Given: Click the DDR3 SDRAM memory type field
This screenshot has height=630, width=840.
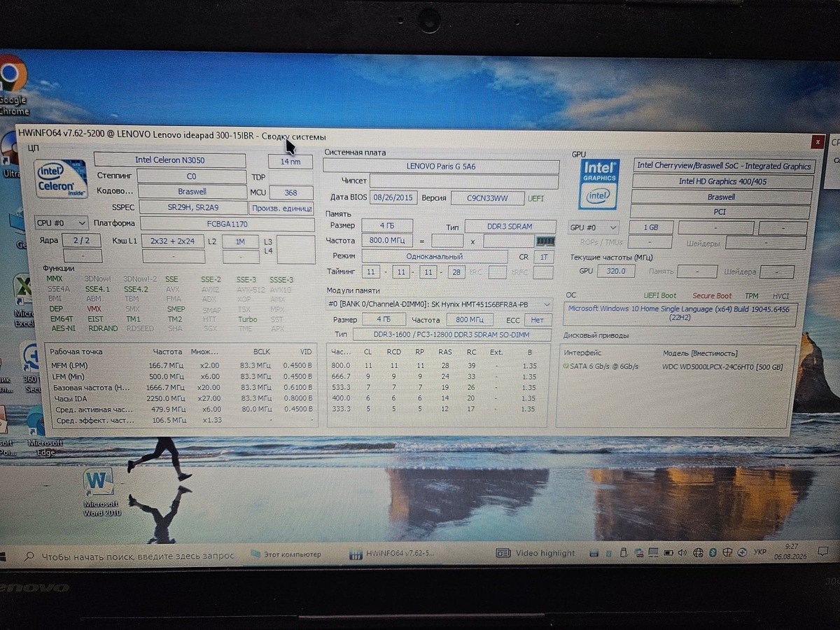Looking at the screenshot, I should pos(510,227).
